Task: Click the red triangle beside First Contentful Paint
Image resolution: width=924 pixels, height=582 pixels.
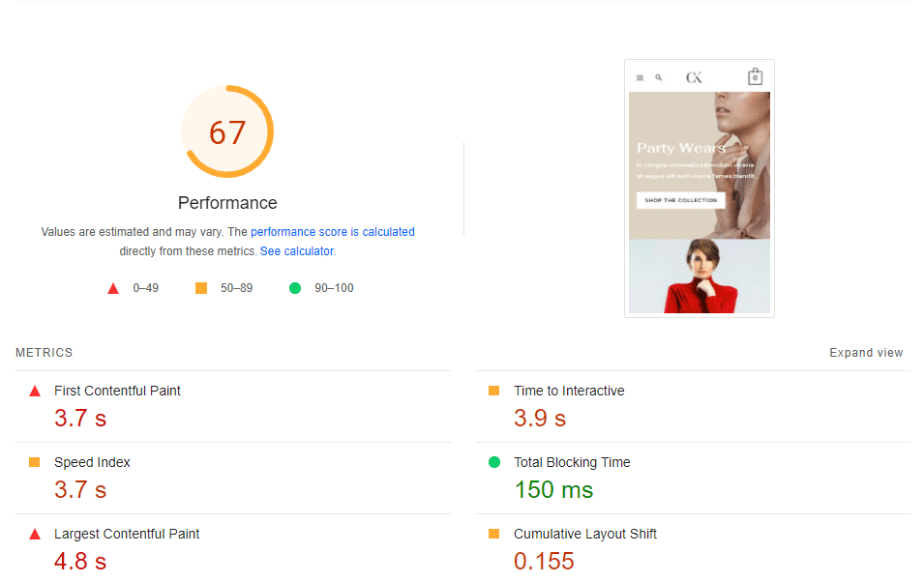Action: click(x=34, y=392)
